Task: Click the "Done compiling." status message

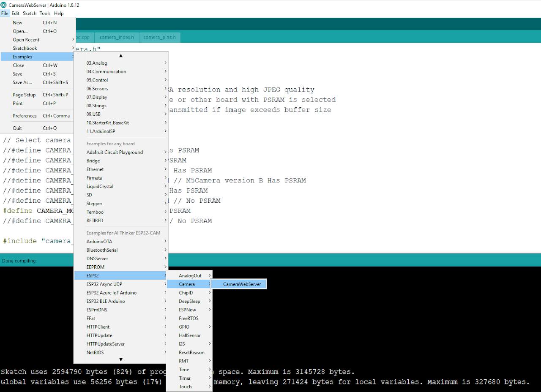Action: pyautogui.click(x=19, y=261)
